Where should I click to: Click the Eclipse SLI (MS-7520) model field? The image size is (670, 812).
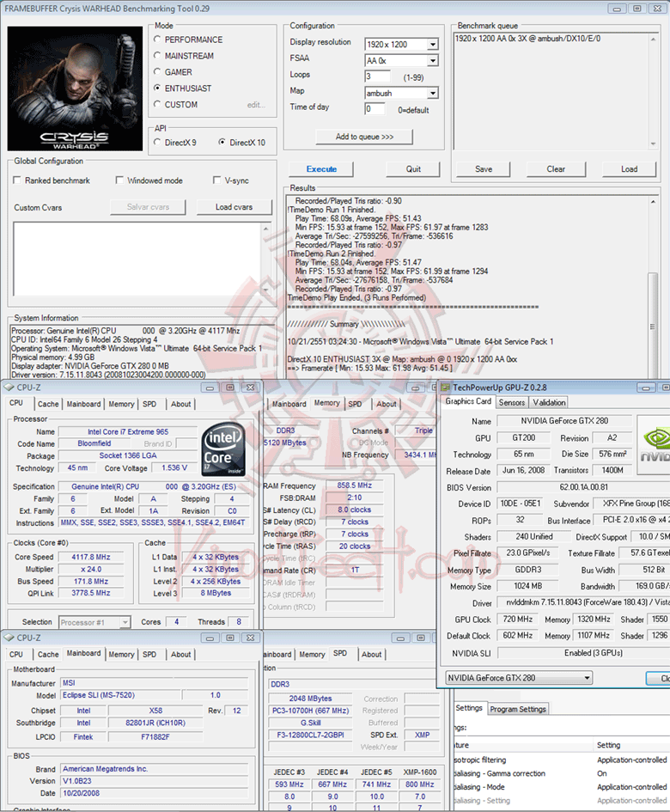pyautogui.click(x=120, y=695)
